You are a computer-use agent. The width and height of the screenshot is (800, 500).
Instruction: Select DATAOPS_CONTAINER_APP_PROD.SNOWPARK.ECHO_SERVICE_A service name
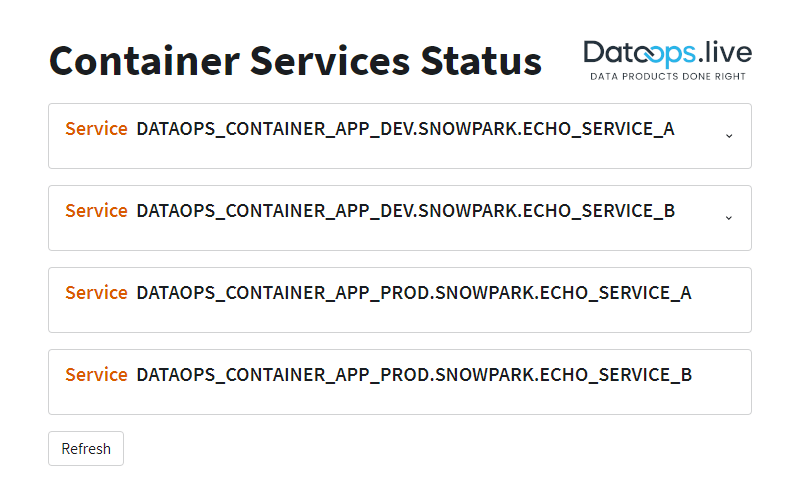pyautogui.click(x=413, y=293)
